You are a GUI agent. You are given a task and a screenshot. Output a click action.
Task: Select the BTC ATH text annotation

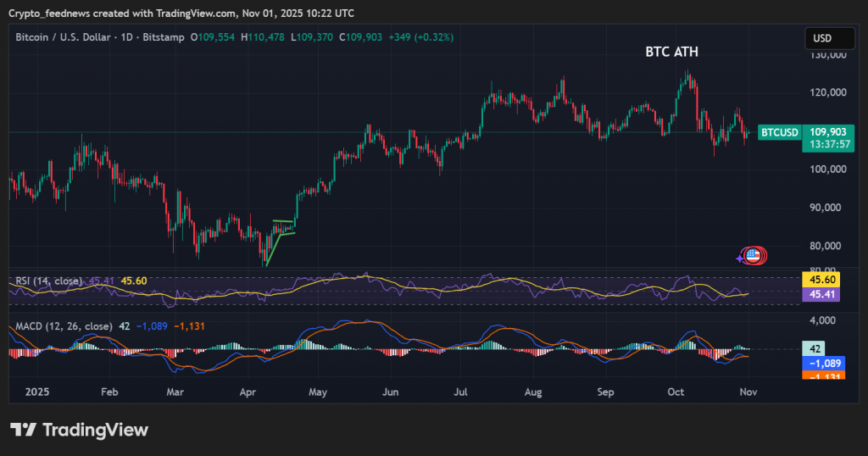coord(671,52)
